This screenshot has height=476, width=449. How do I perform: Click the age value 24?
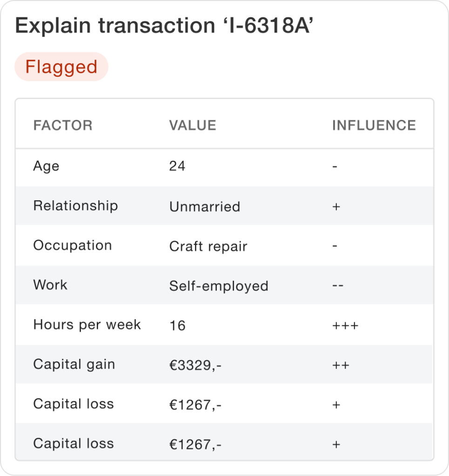tap(177, 166)
